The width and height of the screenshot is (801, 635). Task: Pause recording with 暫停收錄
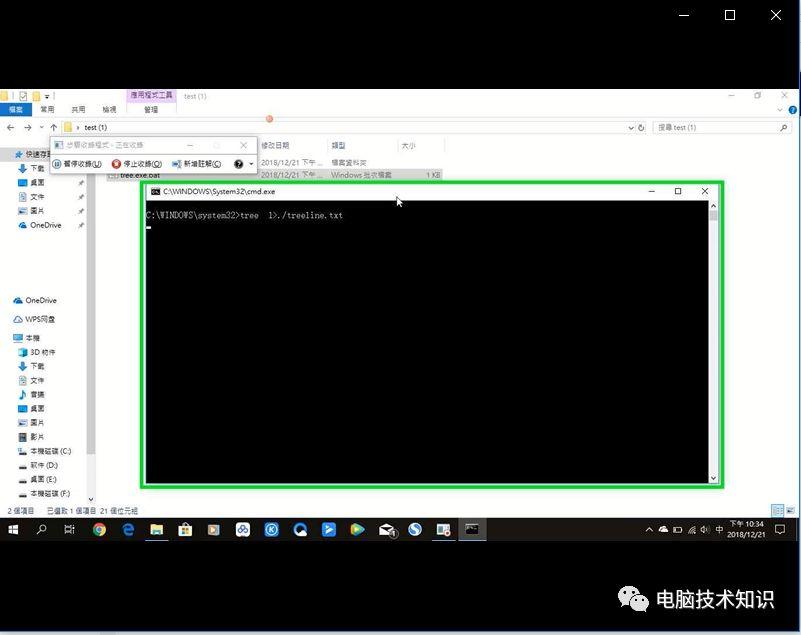click(x=77, y=163)
